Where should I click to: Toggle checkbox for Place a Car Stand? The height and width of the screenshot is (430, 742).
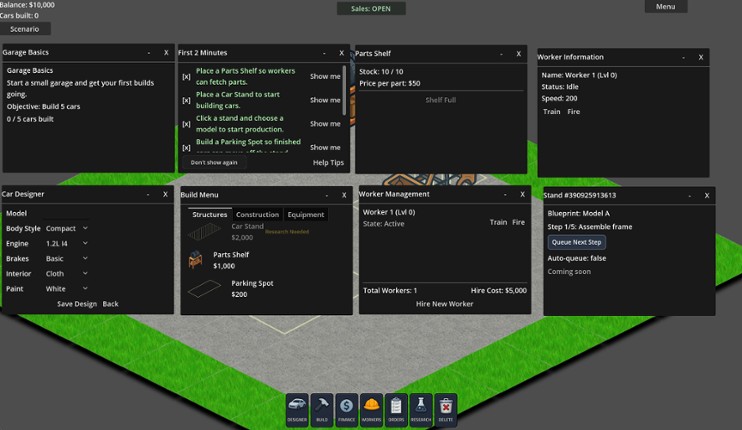[186, 100]
